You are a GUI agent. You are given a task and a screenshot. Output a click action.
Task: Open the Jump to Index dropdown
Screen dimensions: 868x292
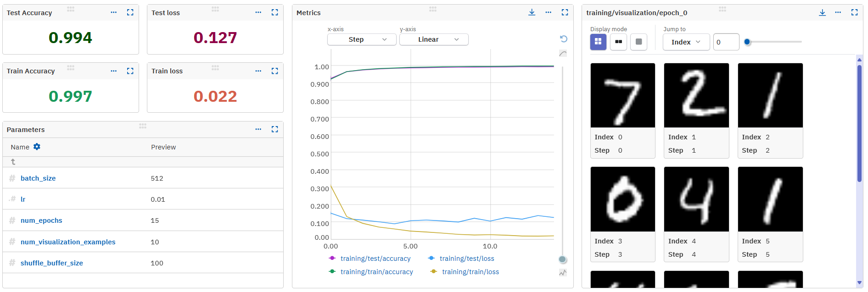pyautogui.click(x=686, y=42)
